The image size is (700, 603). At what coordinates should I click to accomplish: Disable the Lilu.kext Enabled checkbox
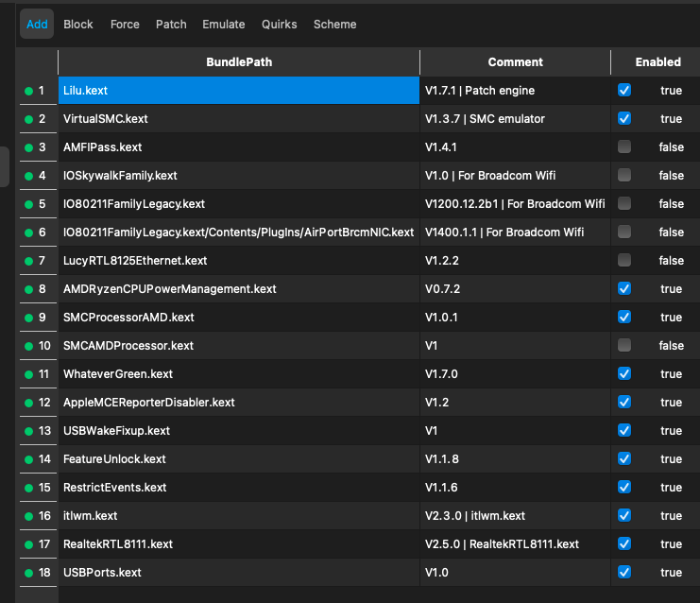(624, 90)
